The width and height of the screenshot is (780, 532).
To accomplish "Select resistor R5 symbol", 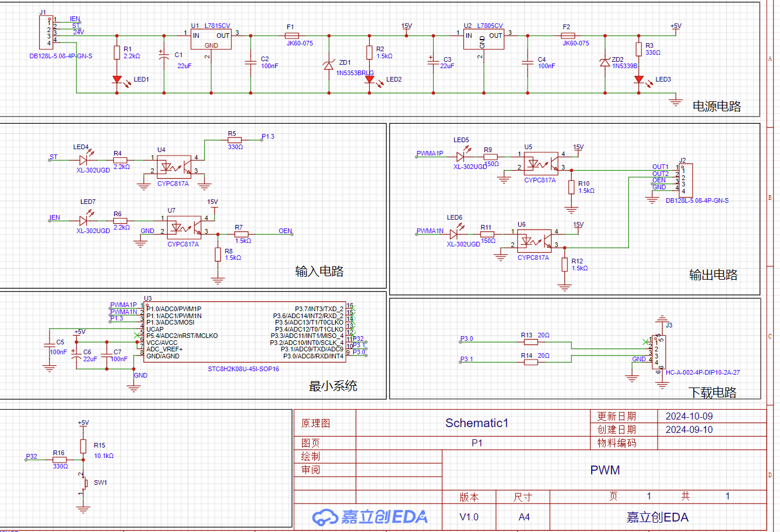I will coord(236,140).
